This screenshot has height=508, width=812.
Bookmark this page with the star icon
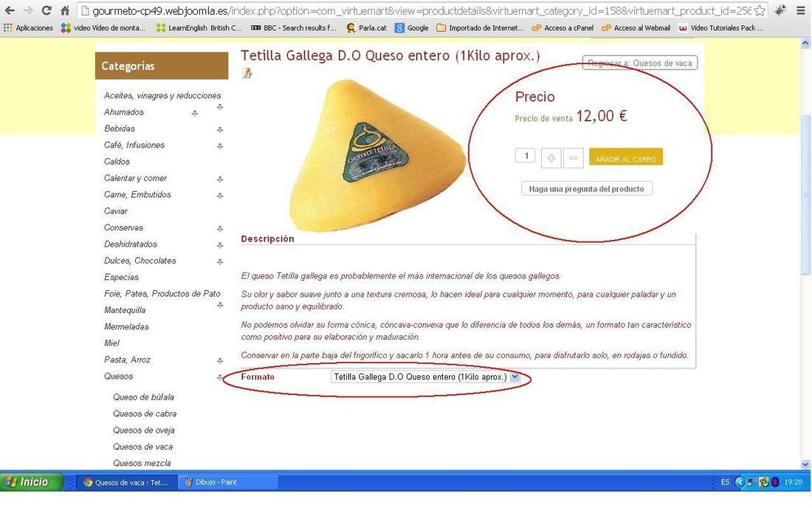coord(760,10)
